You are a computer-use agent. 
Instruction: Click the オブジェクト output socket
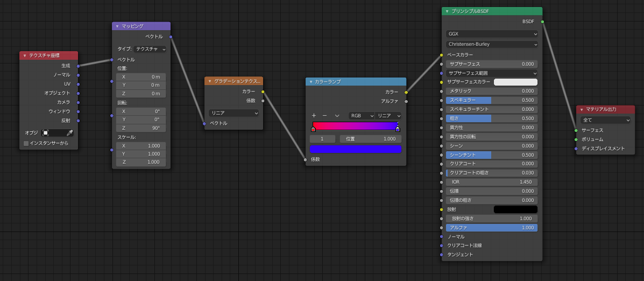click(78, 93)
